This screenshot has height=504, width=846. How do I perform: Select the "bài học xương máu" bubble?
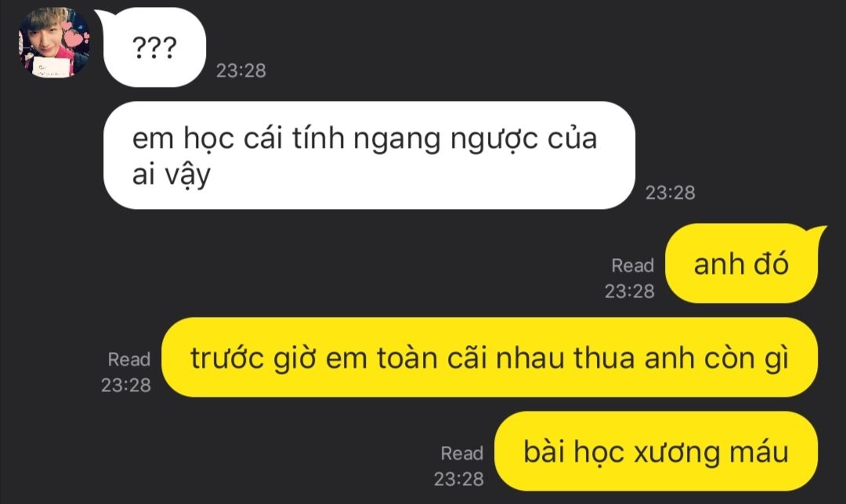[656, 452]
